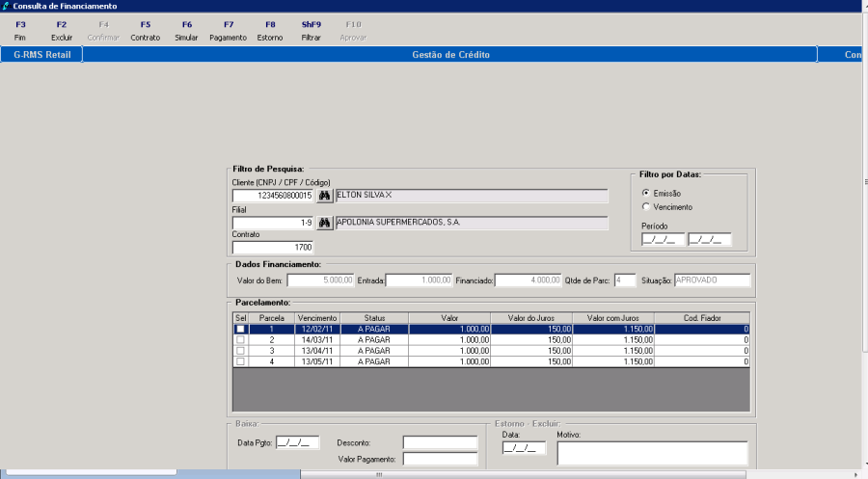Screen dimensions: 868x479
Task: Click the Valor com Juros column header
Action: [x=613, y=317]
